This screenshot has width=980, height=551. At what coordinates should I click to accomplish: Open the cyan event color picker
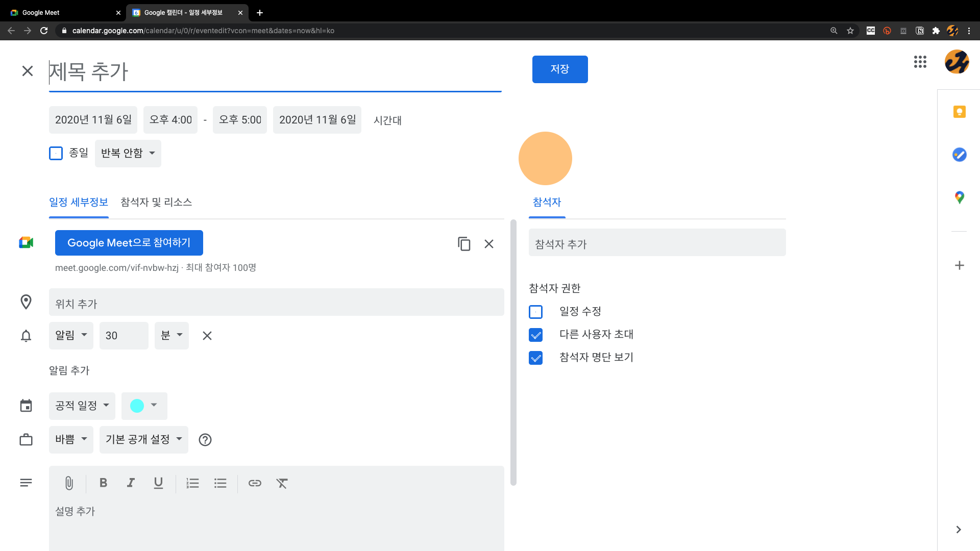coord(144,406)
